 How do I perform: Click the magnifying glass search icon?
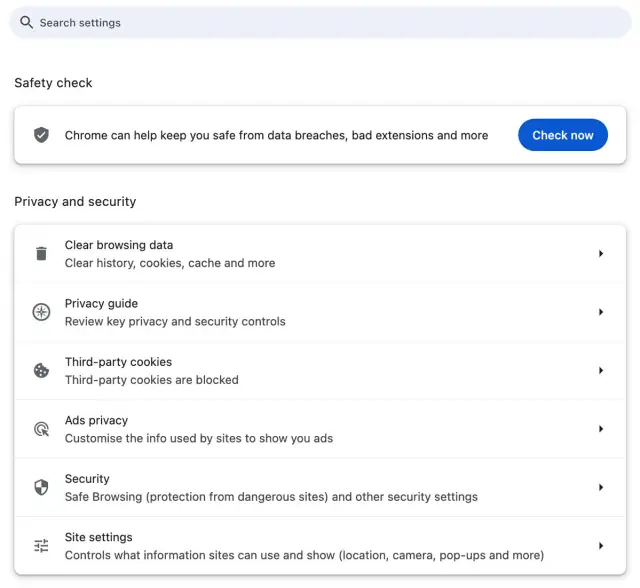27,23
